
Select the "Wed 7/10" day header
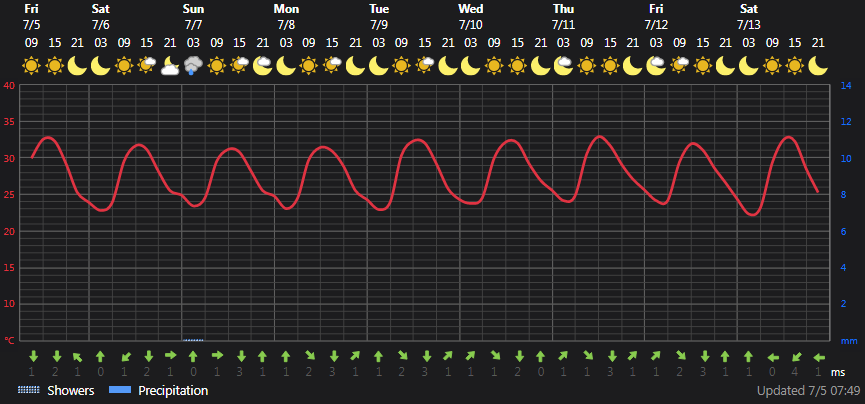pyautogui.click(x=471, y=17)
